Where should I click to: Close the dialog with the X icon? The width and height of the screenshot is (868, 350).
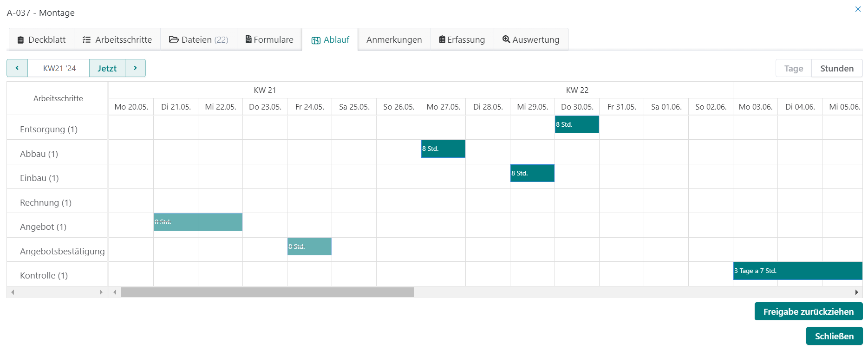pyautogui.click(x=858, y=9)
